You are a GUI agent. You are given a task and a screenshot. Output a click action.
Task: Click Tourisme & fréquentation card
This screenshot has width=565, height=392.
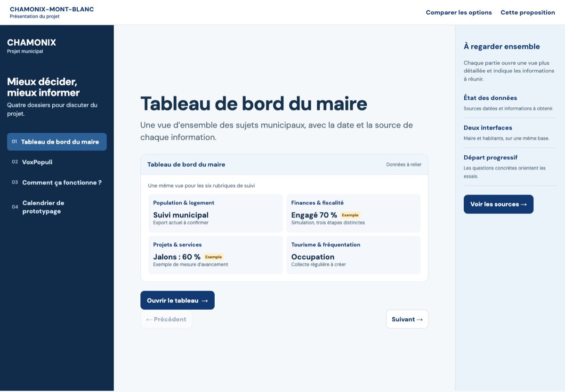pyautogui.click(x=354, y=255)
